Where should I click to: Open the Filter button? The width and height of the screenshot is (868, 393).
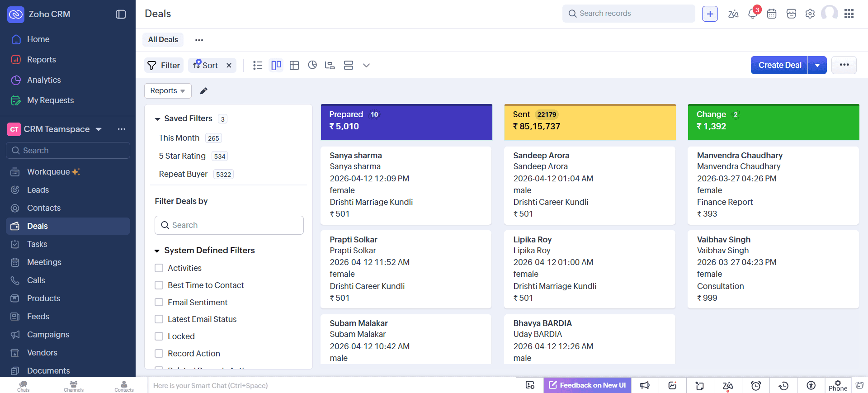(x=164, y=66)
